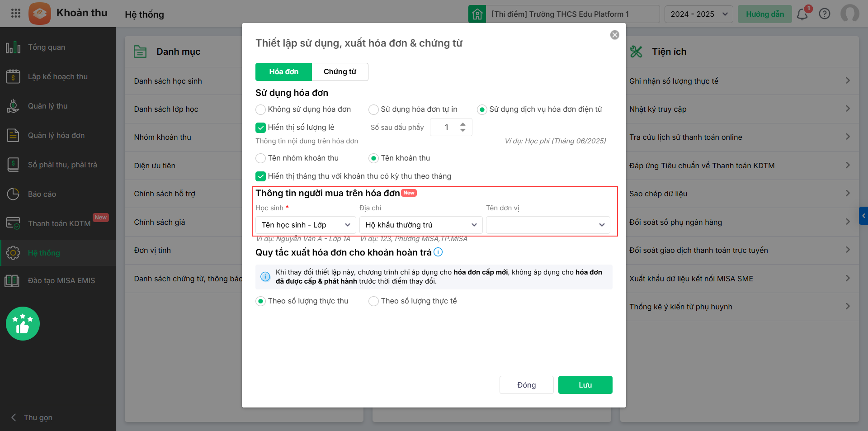Choose Theo số lượng thực tế radio option
Screen dimensions: 868x431
pyautogui.click(x=374, y=301)
